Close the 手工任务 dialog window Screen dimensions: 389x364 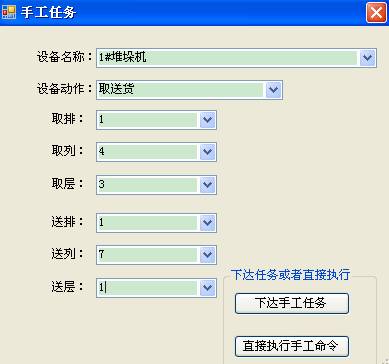(x=376, y=13)
